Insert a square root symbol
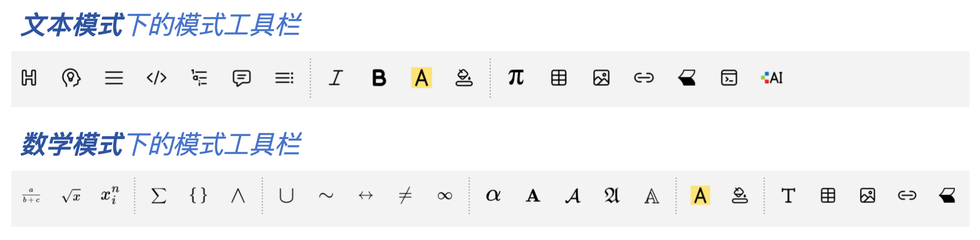Image resolution: width=980 pixels, height=240 pixels. pos(71,195)
